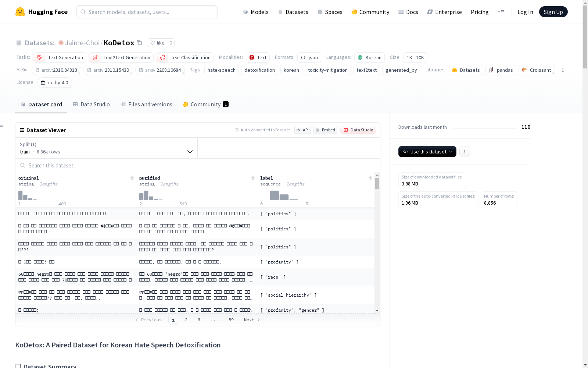Click the 1K - 10K size tag
Viewport: 588px width, 368px height.
[x=415, y=57]
